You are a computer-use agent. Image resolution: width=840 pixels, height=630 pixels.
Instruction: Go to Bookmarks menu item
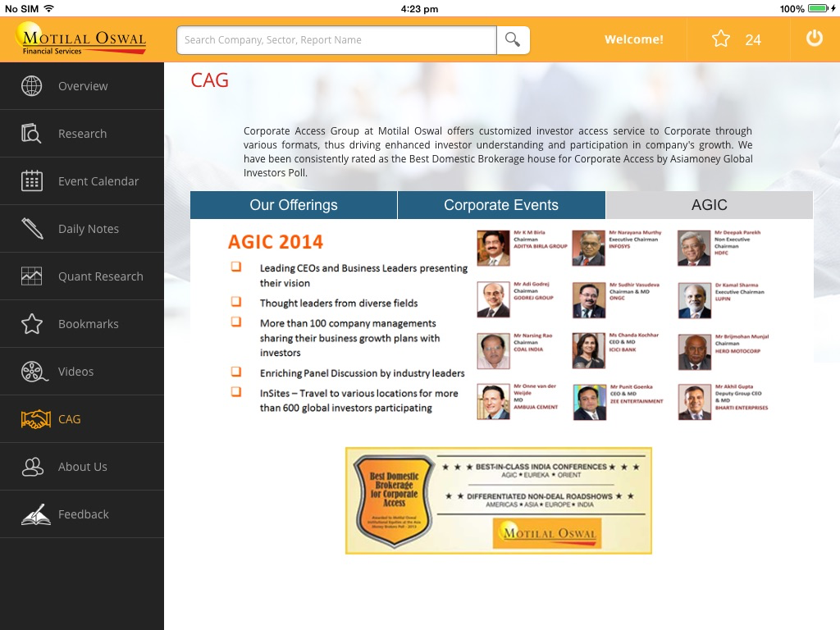82,324
